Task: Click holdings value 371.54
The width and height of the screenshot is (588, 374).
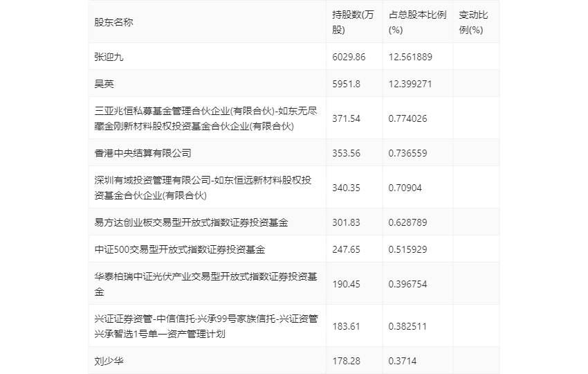Action: click(346, 118)
